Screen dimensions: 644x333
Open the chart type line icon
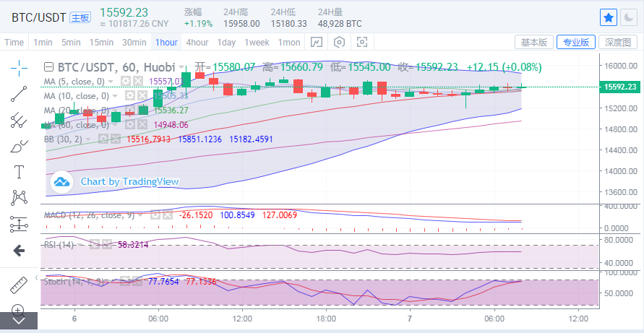click(317, 42)
